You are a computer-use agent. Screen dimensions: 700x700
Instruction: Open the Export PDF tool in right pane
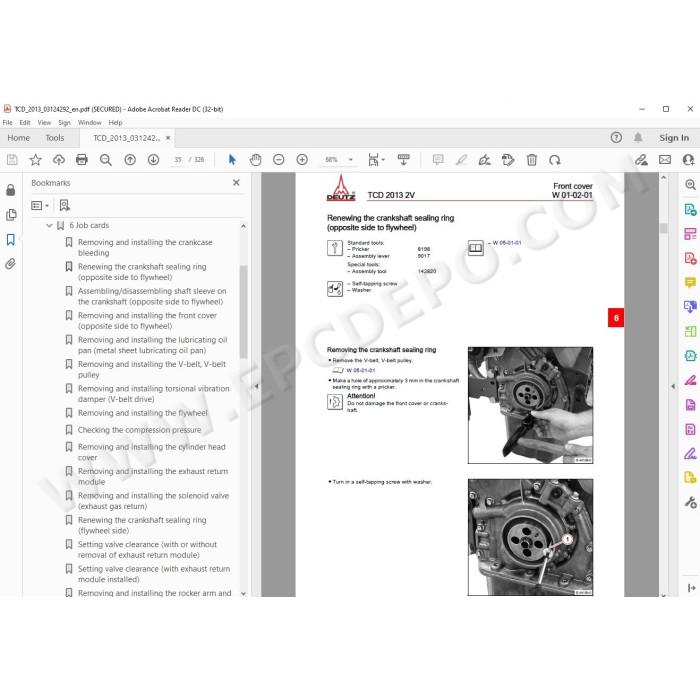(x=690, y=209)
